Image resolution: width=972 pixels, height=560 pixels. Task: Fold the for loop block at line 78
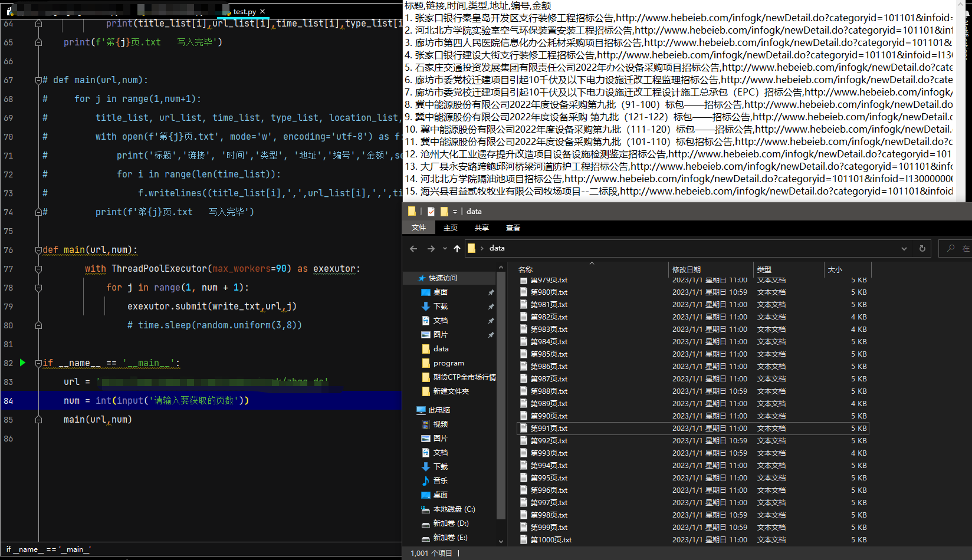(x=38, y=288)
